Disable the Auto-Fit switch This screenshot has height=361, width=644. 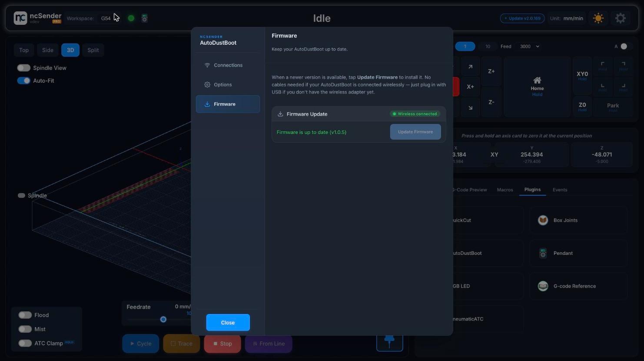[23, 80]
